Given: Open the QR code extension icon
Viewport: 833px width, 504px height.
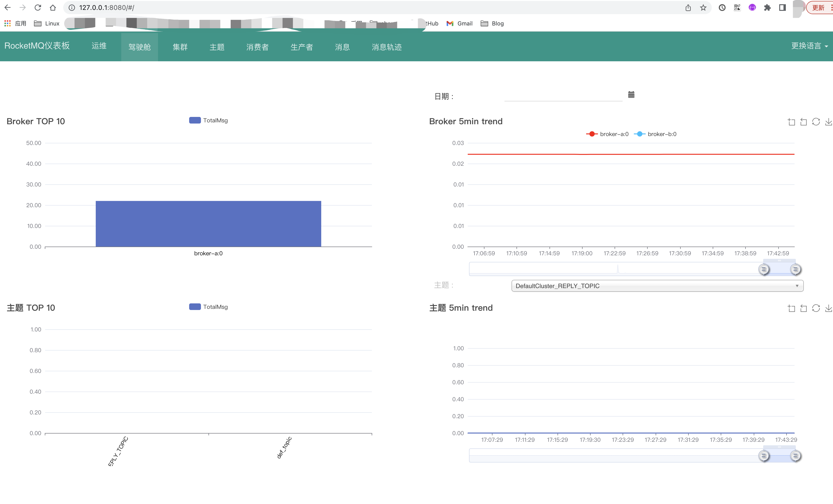Looking at the screenshot, I should pyautogui.click(x=737, y=8).
